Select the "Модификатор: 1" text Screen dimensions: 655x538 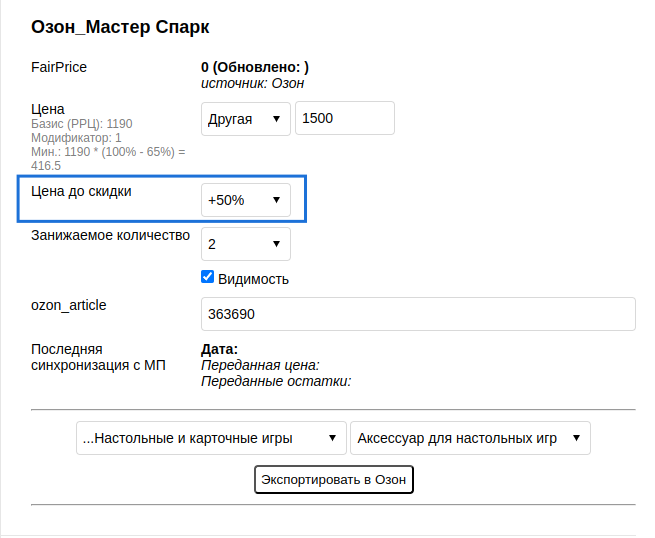click(76, 138)
